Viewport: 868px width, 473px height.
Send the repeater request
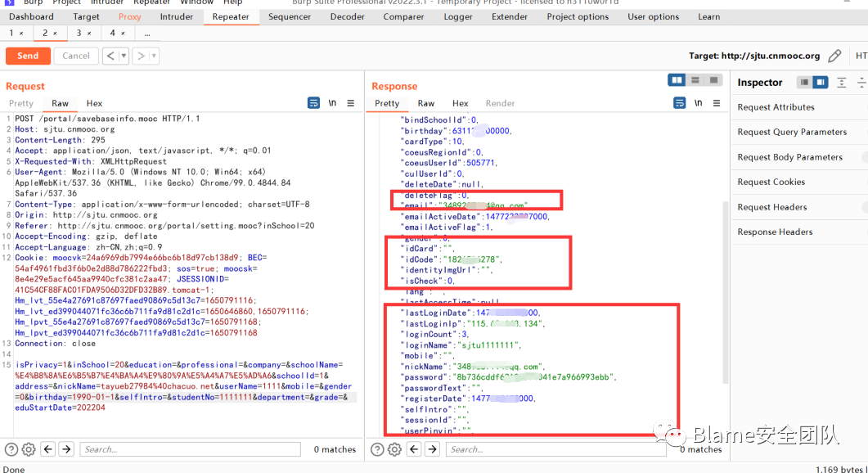[28, 56]
